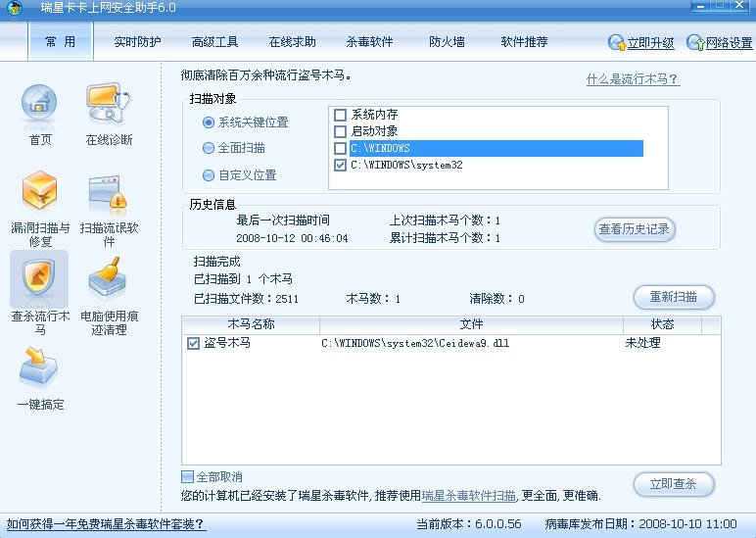Open the 什么是流行木马? link
756x538 pixels.
(x=633, y=79)
